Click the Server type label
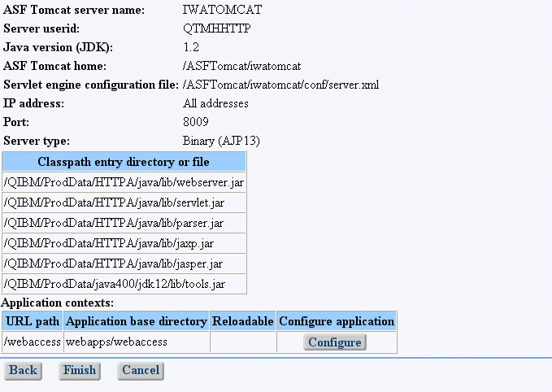Screen dimensions: 552x392 (37, 141)
